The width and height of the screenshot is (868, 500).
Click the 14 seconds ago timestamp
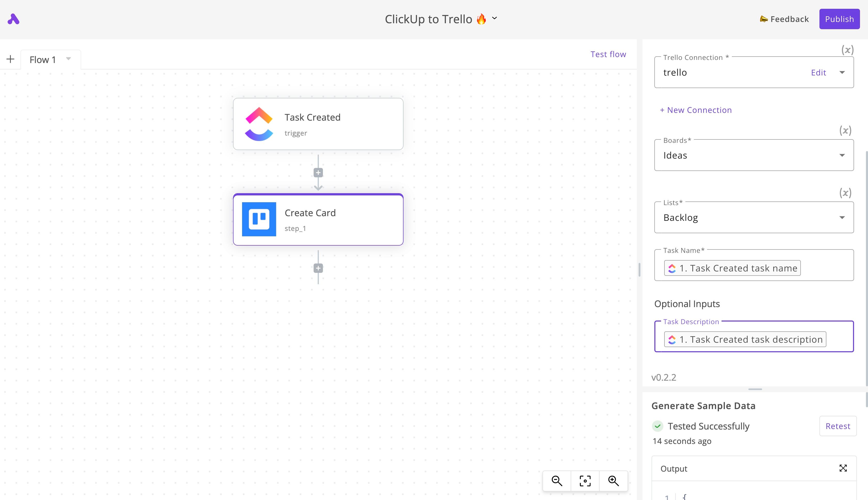[682, 441]
